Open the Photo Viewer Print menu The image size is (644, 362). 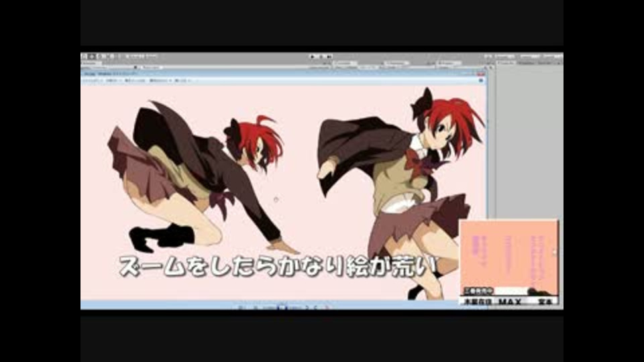point(114,80)
